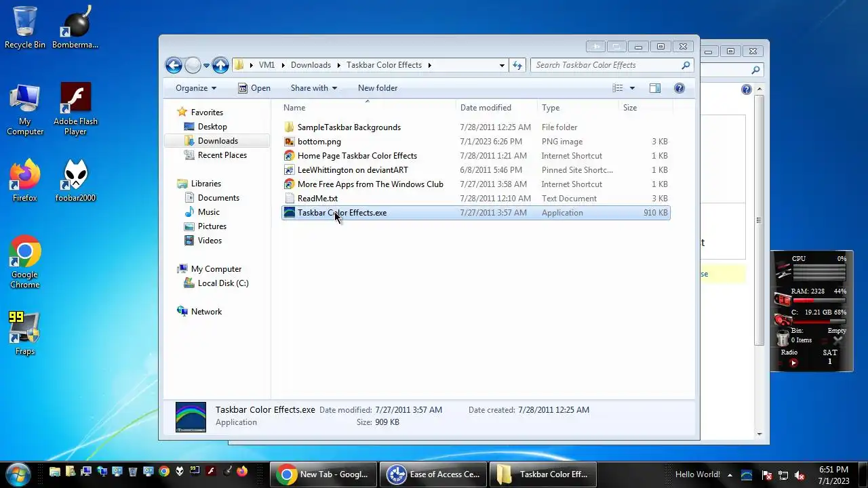868x488 pixels.
Task: Launch Chrome from the quick launch bar
Action: (x=163, y=472)
